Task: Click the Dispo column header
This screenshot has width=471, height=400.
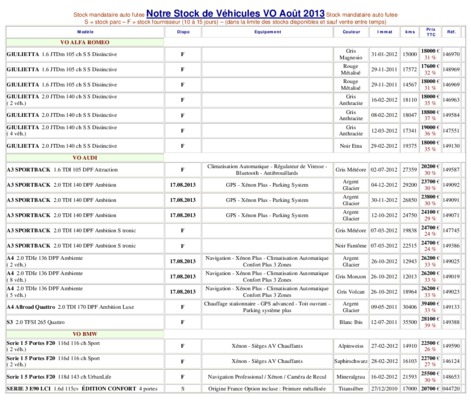Action: coord(183,32)
